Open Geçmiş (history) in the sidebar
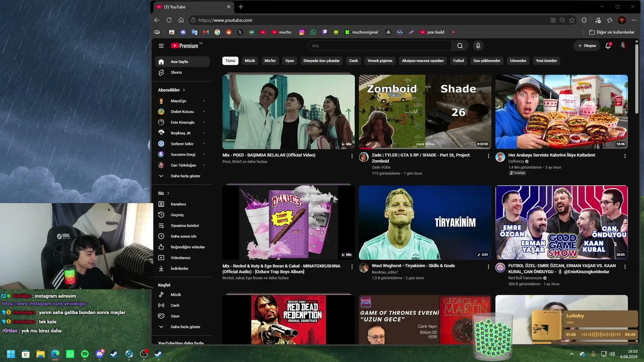644x362 pixels. [x=183, y=215]
